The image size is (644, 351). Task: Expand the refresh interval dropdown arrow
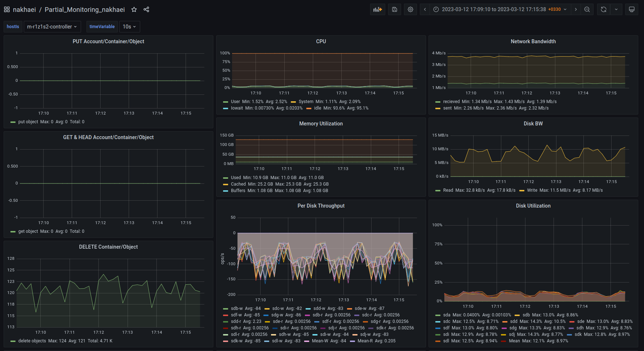click(x=616, y=9)
